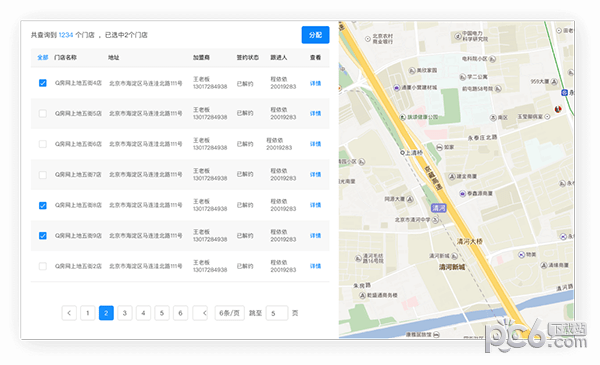Go to page 6
600x365 pixels.
[180, 313]
